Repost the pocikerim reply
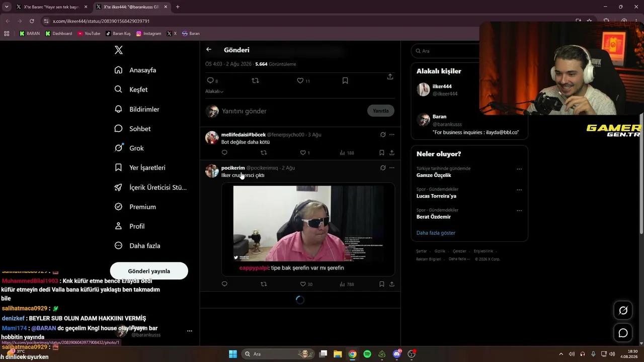The height and width of the screenshot is (362, 644). (264, 284)
